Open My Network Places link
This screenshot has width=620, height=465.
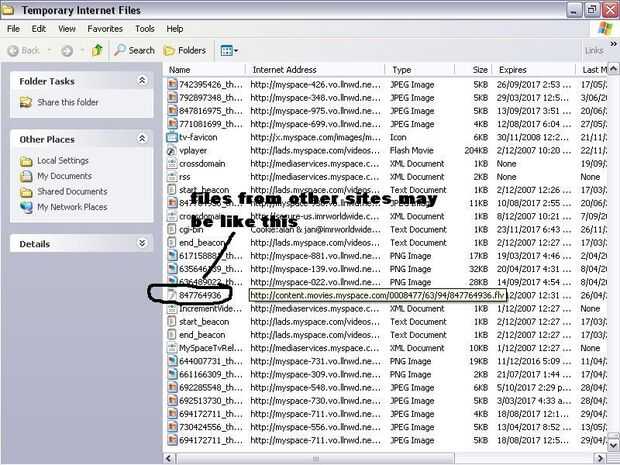72,207
